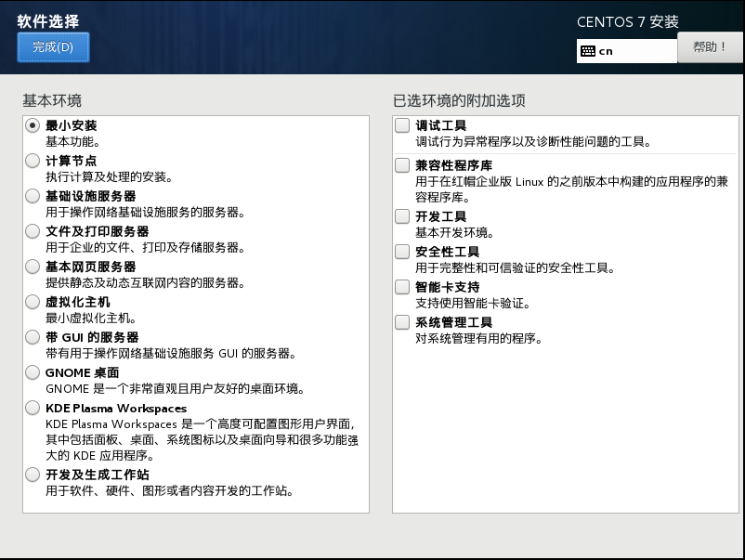Select the 计算节点 radio button

(33, 161)
